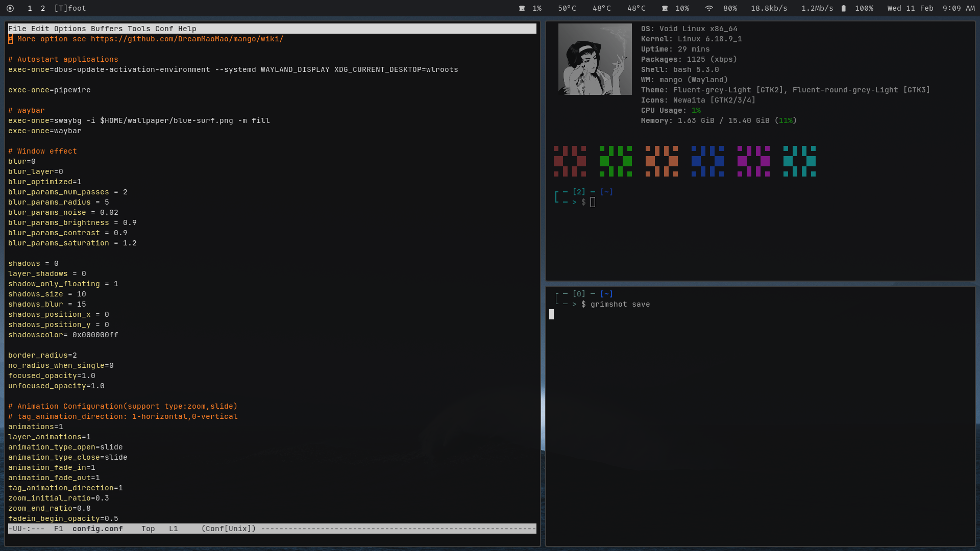The height and width of the screenshot is (551, 980).
Task: Switch to workspace tag 2
Action: (x=43, y=8)
